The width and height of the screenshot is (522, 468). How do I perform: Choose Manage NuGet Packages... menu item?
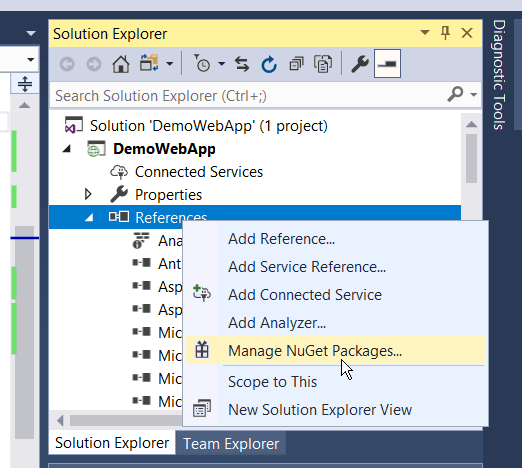pyautogui.click(x=335, y=350)
